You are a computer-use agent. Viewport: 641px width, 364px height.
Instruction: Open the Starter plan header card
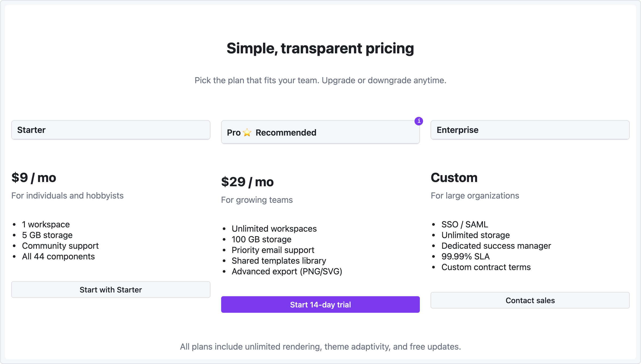click(x=111, y=130)
